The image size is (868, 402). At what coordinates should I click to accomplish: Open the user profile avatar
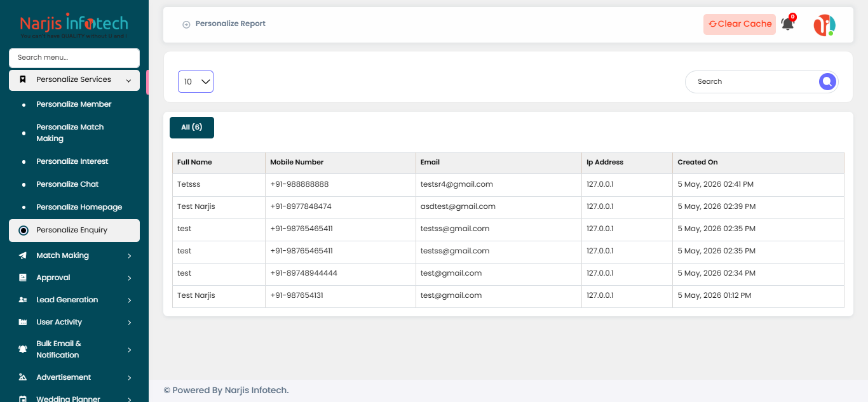pos(824,25)
